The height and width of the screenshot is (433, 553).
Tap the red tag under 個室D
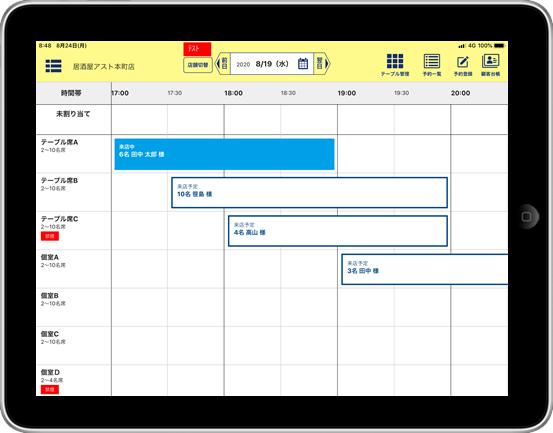pos(50,389)
